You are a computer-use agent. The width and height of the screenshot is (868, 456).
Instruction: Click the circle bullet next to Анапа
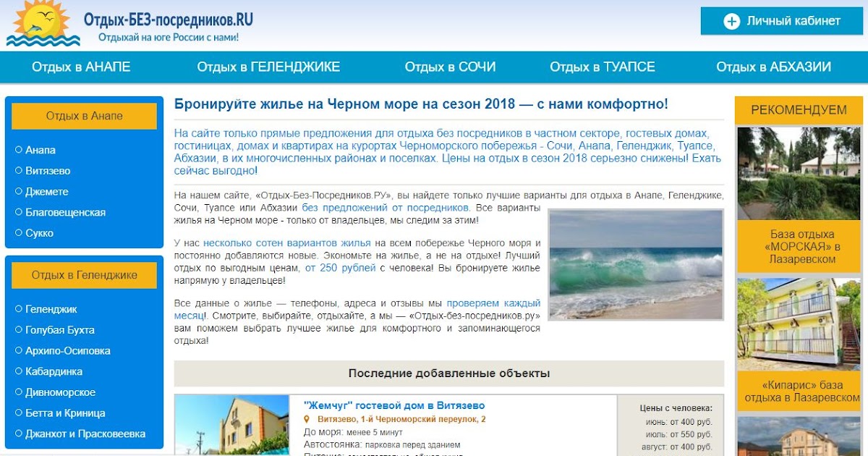[18, 150]
